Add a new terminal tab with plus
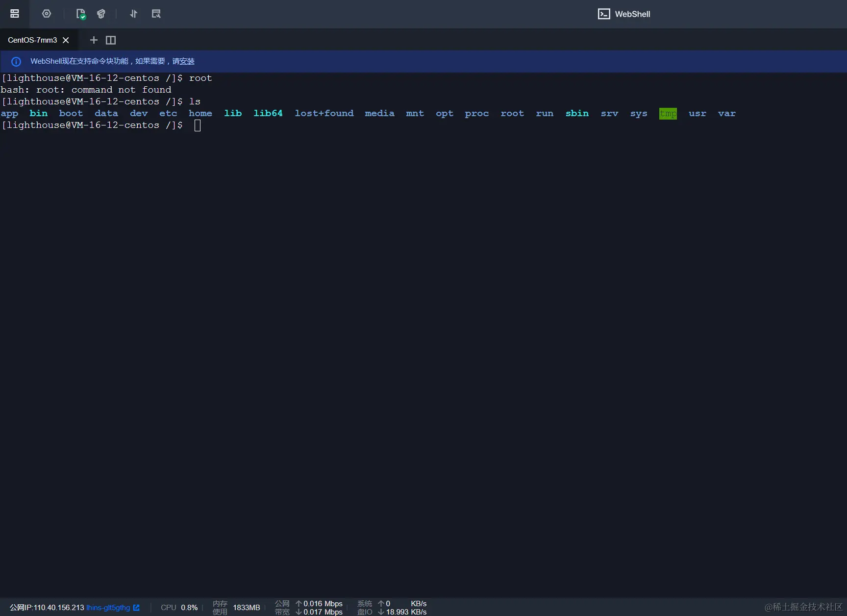Image resolution: width=847 pixels, height=616 pixels. [x=94, y=40]
